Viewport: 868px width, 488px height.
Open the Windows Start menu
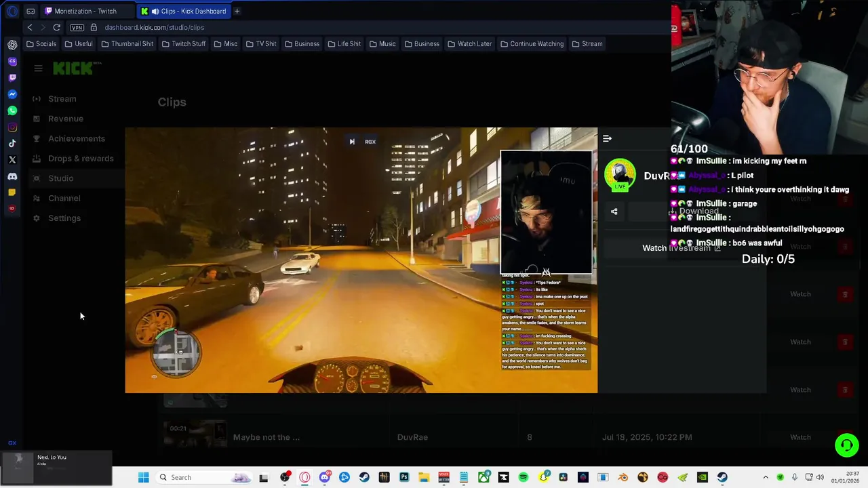pos(143,477)
